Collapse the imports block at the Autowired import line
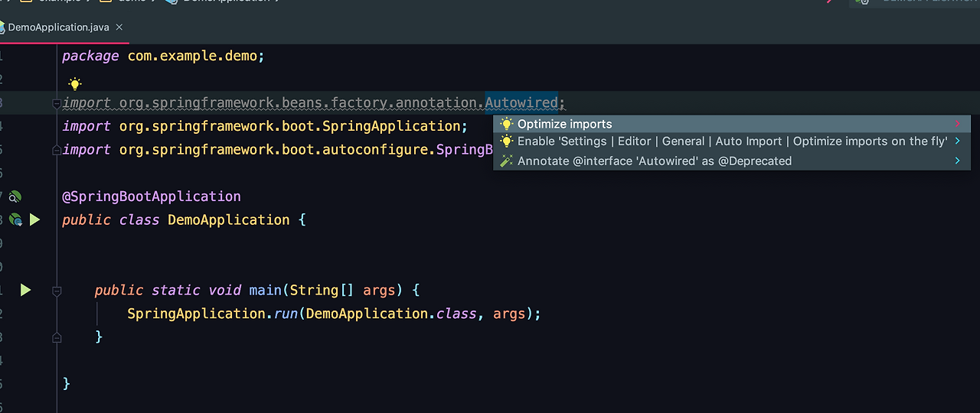 pos(57,103)
